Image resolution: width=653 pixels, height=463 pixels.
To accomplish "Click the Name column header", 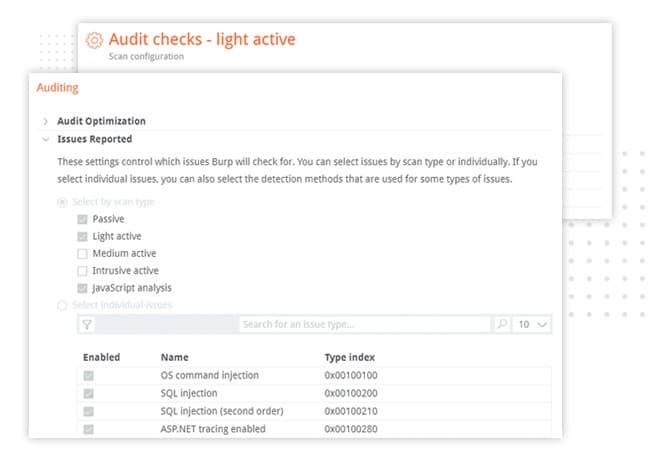I will [174, 357].
